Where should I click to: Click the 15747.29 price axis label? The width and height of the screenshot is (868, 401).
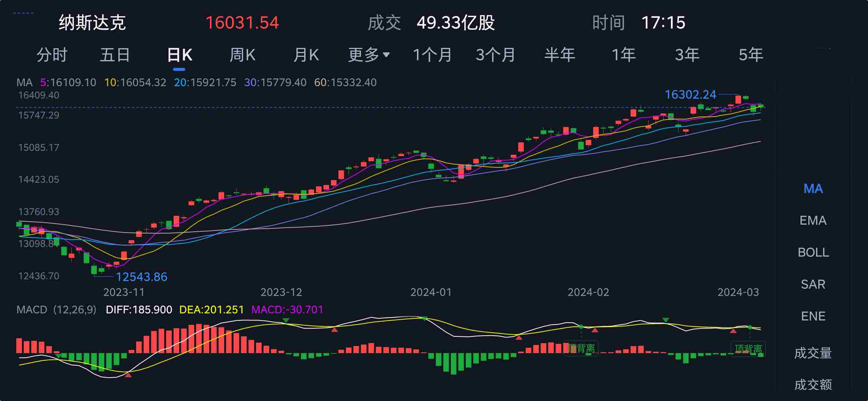[39, 115]
